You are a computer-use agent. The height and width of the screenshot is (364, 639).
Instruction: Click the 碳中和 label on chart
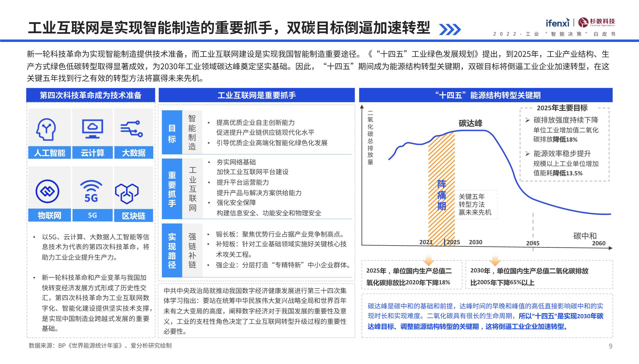point(585,236)
